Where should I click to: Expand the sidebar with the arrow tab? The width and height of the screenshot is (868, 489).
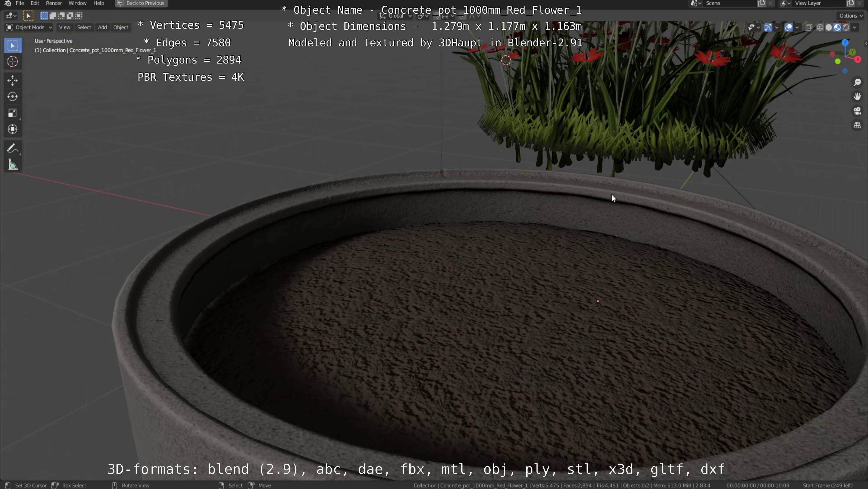(866, 43)
